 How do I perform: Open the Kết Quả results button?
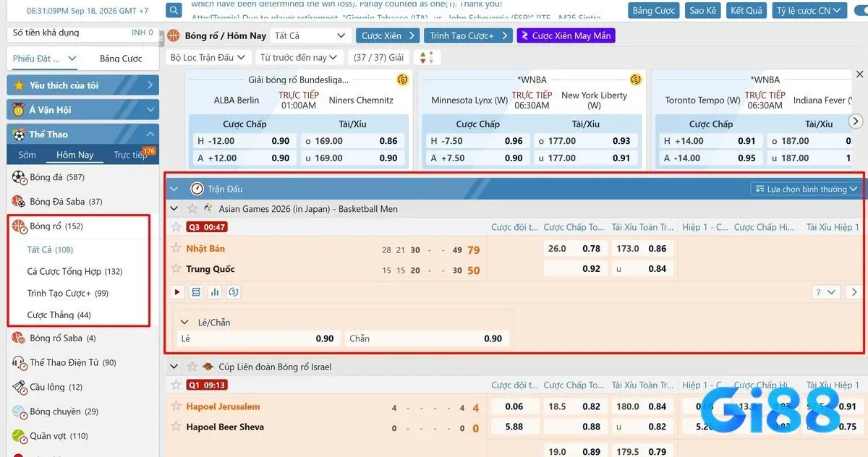pos(746,11)
